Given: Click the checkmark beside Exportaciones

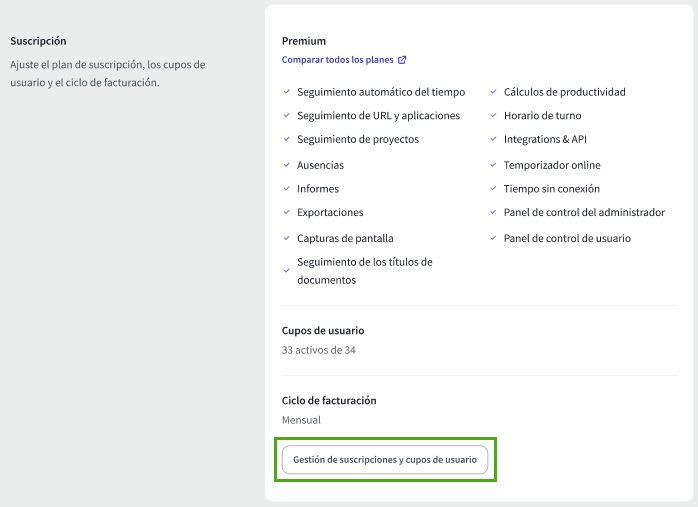Looking at the screenshot, I should (287, 212).
